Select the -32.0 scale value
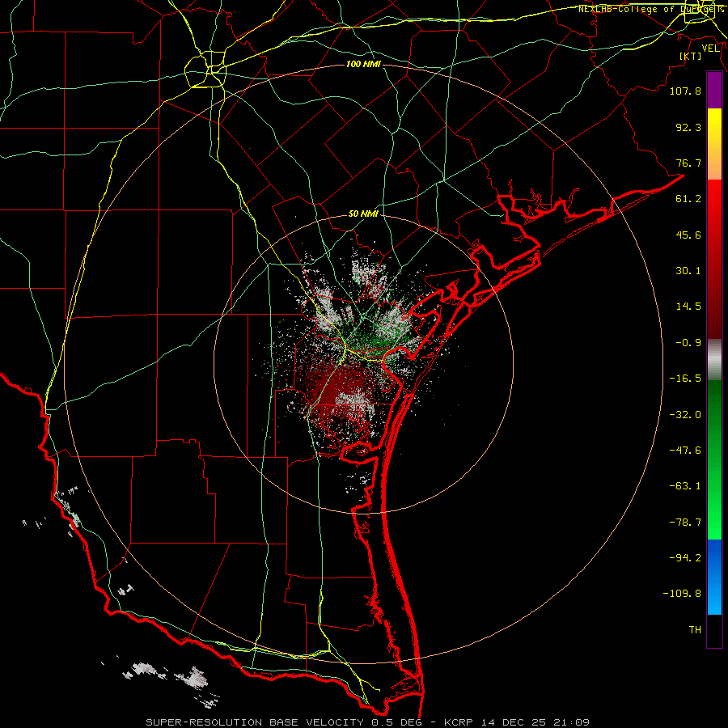The height and width of the screenshot is (728, 728). [685, 415]
